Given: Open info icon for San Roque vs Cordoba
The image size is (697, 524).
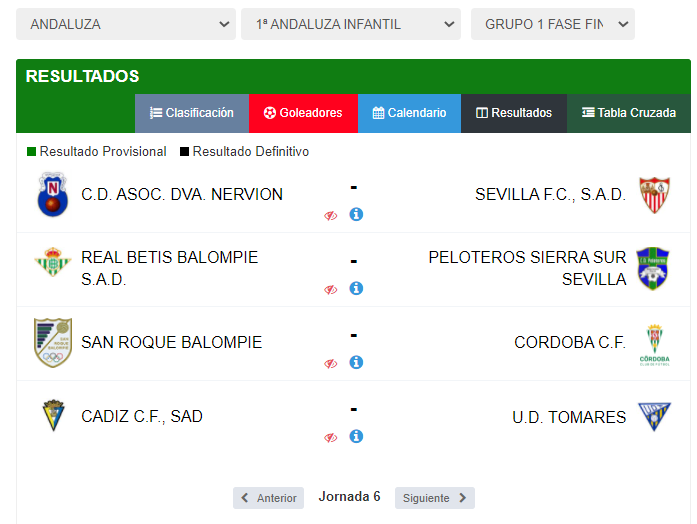Looking at the screenshot, I should tap(356, 363).
